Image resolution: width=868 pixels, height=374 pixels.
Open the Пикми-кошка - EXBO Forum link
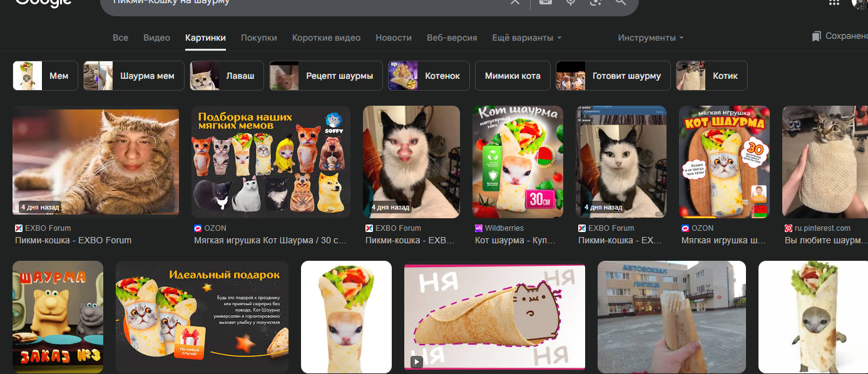pyautogui.click(x=73, y=240)
